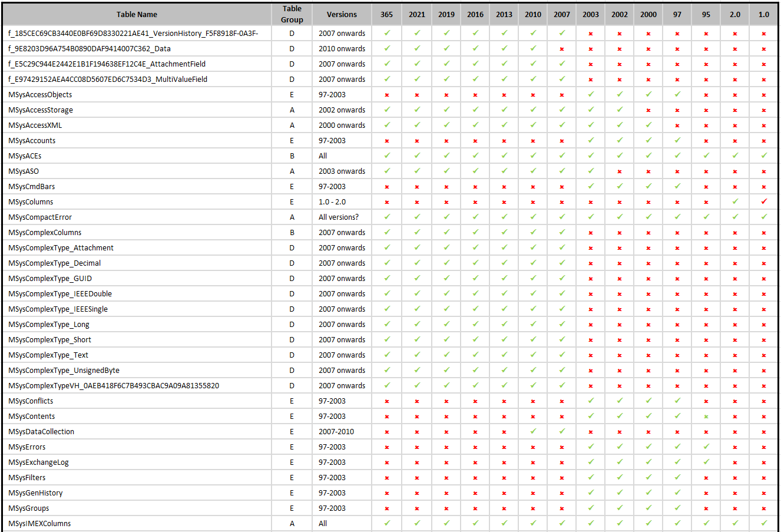
Task: Click the '2003 onwards' versions cell
Action: pyautogui.click(x=342, y=171)
